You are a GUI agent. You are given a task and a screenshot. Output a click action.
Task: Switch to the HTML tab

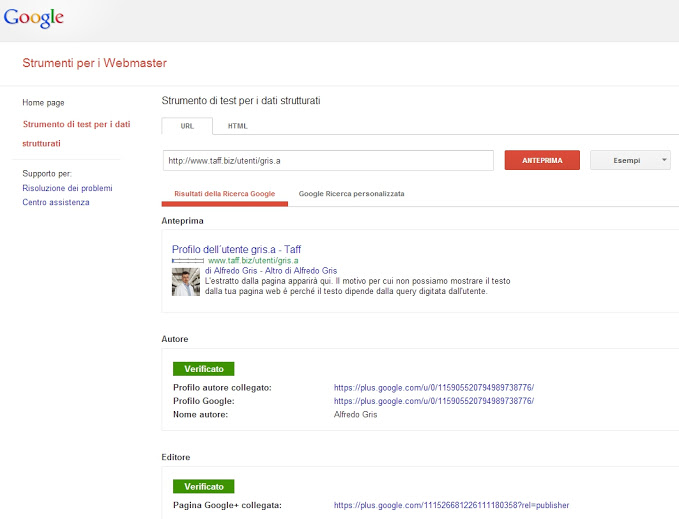237,126
